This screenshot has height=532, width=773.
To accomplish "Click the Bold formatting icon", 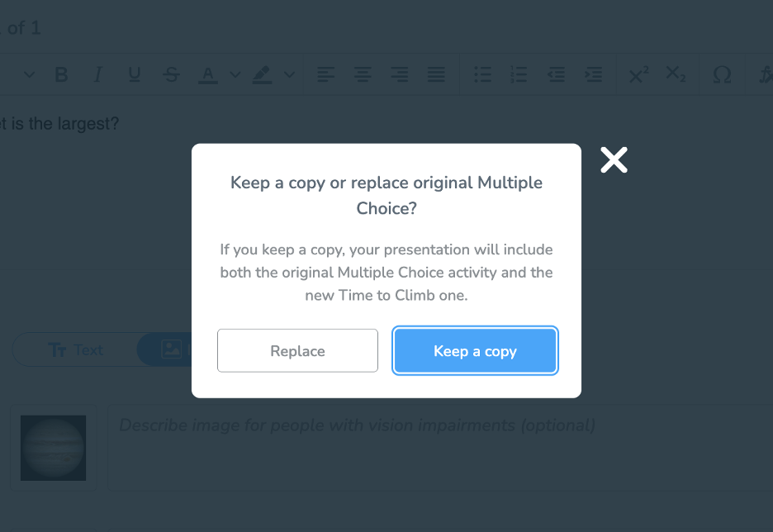I will pos(61,75).
